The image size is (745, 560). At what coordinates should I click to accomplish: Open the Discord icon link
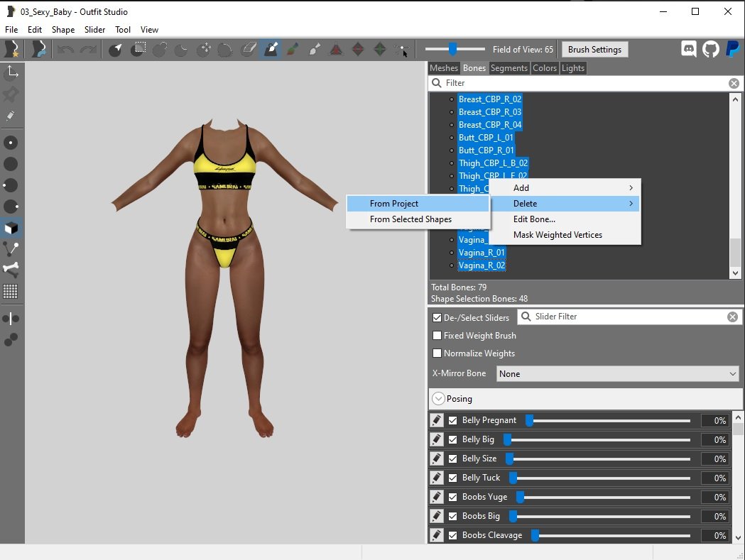coord(688,49)
